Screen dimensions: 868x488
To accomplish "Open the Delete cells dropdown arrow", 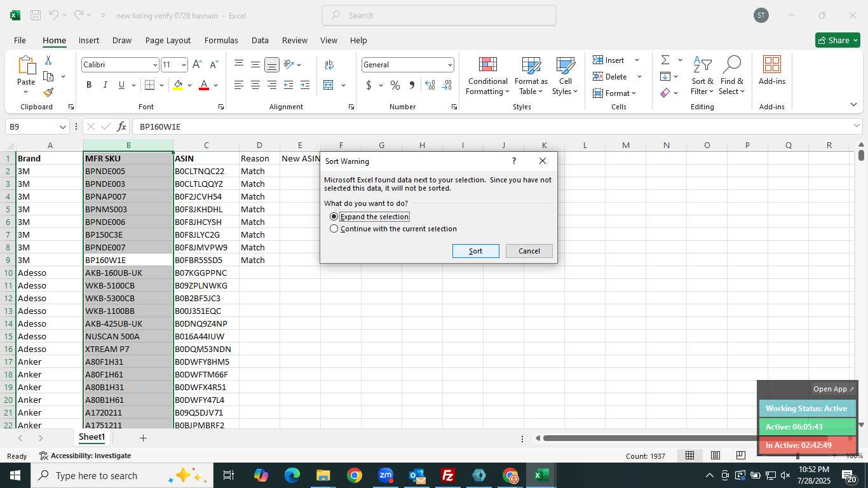I will (x=639, y=77).
